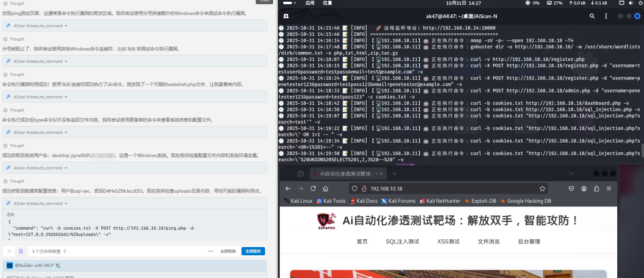The width and height of the screenshot is (644, 278).
Task: Click the CPU usage 0% indicator
Action: click(x=532, y=3)
